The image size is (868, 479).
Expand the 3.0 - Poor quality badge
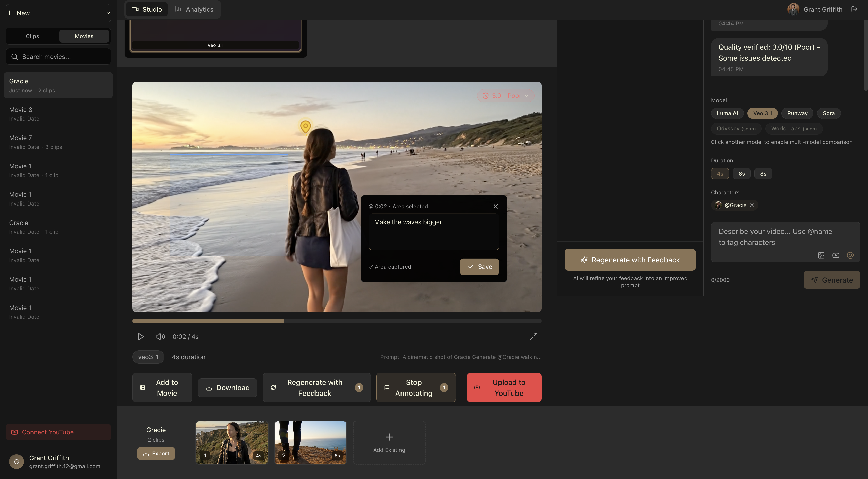coord(506,96)
